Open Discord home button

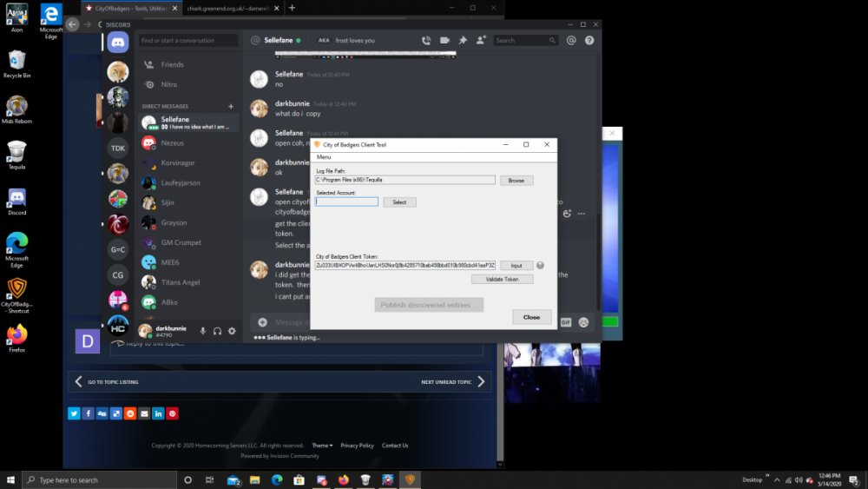click(118, 42)
